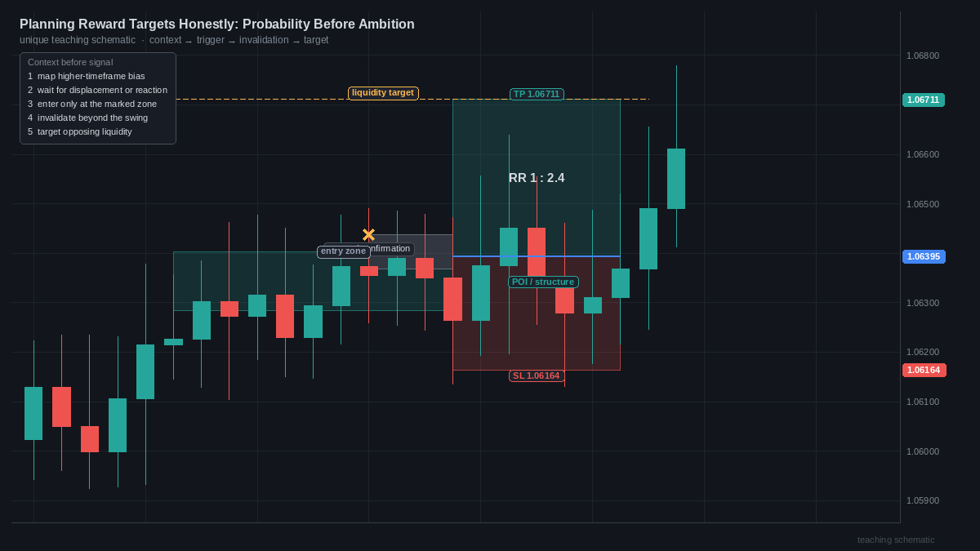Click the blue entry price line
The height and width of the screenshot is (551, 980).
537,256
